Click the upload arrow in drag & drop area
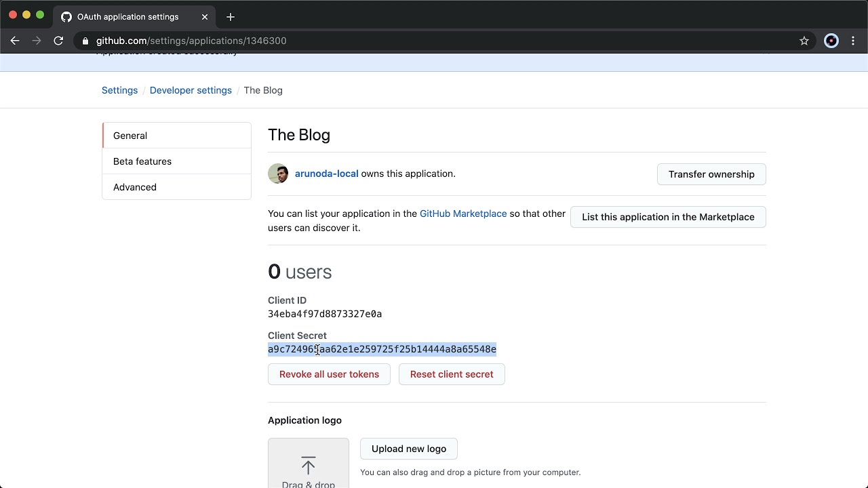This screenshot has width=868, height=488. (309, 465)
